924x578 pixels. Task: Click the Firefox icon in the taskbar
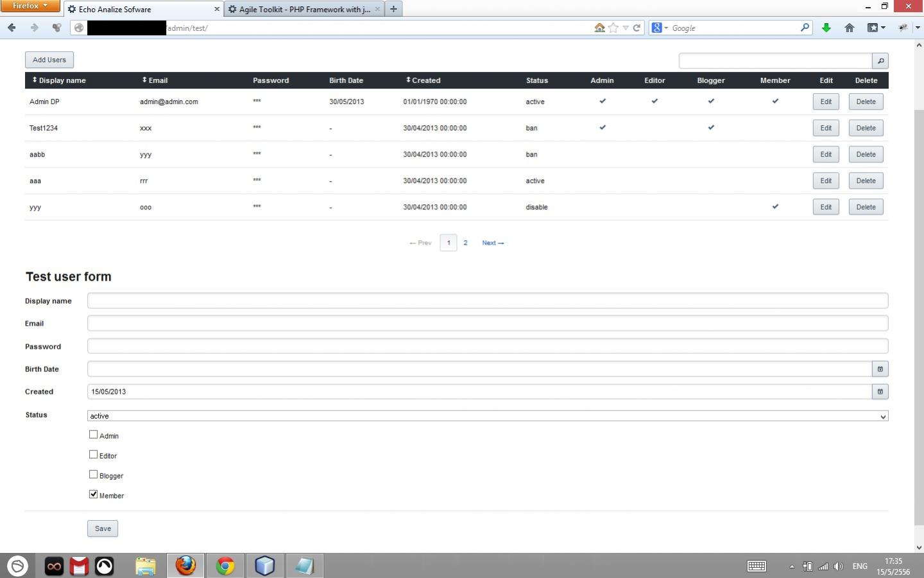click(x=185, y=566)
